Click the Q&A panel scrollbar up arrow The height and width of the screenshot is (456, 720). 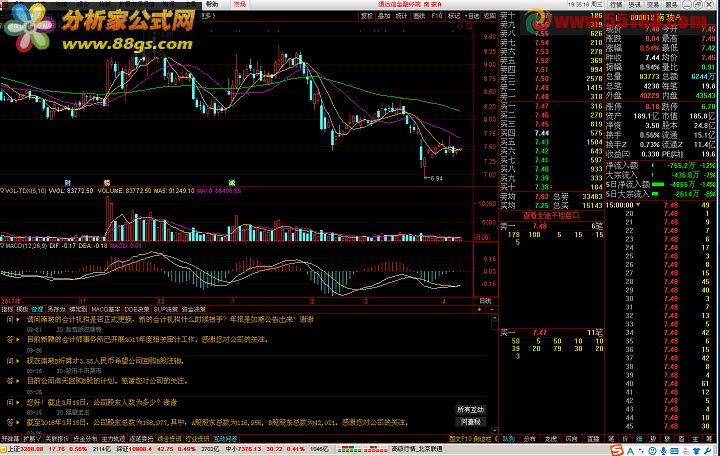point(495,318)
